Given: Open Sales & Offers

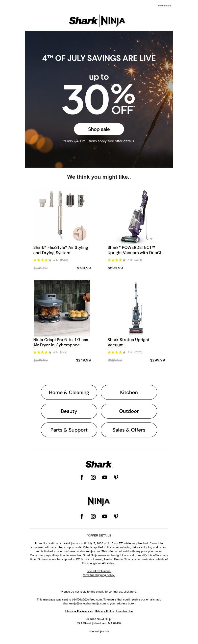Looking at the screenshot, I should click(129, 430).
